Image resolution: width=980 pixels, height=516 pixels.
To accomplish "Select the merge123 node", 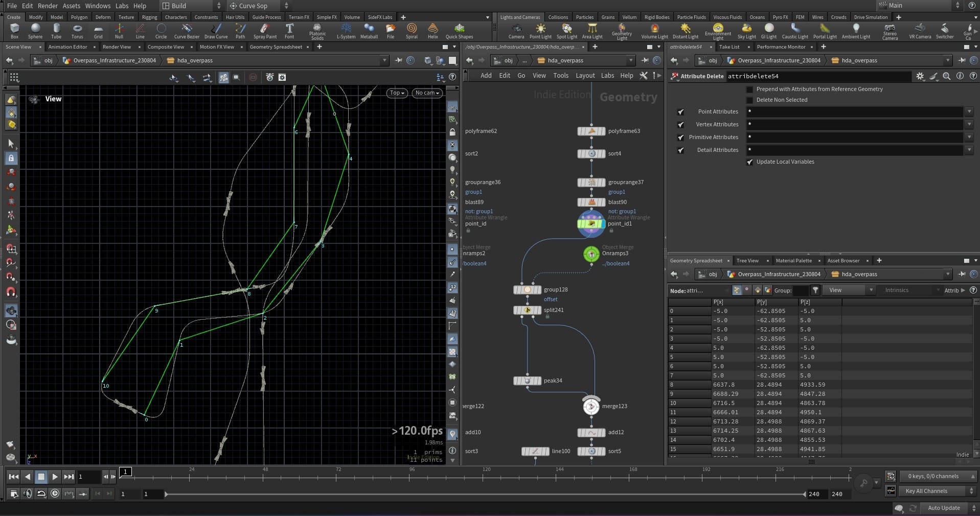I will 591,407.
